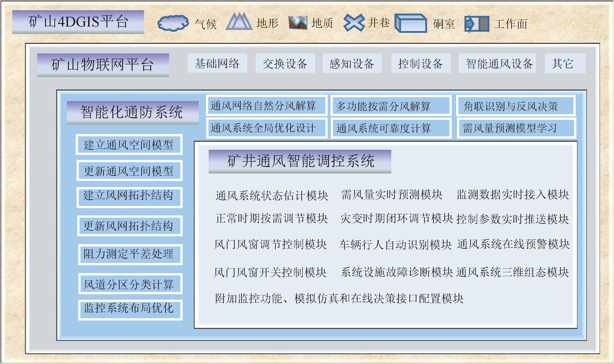Click the box icon for 硐室
Viewport: 614px width, 364px height.
[411, 23]
